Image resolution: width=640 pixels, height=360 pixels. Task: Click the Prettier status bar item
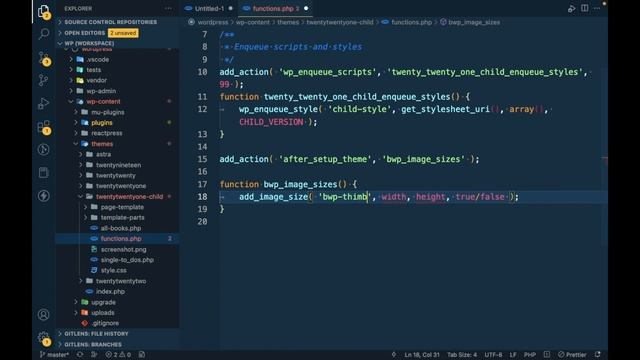click(572, 355)
